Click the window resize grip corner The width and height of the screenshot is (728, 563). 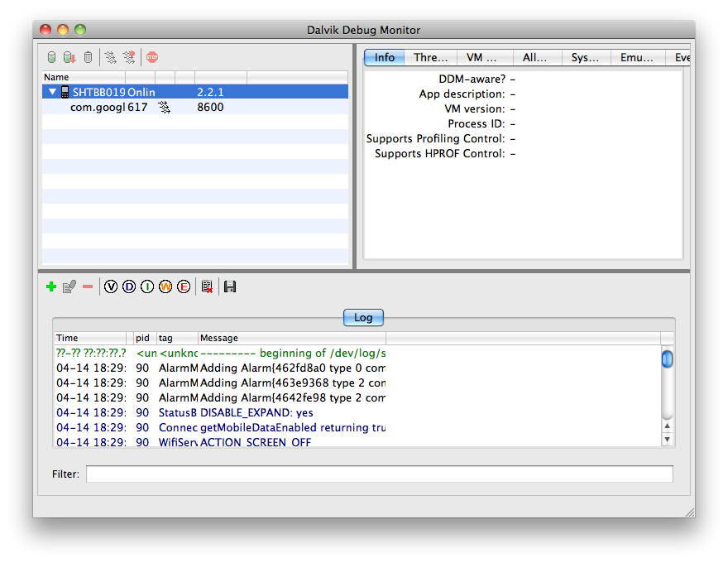click(x=690, y=512)
